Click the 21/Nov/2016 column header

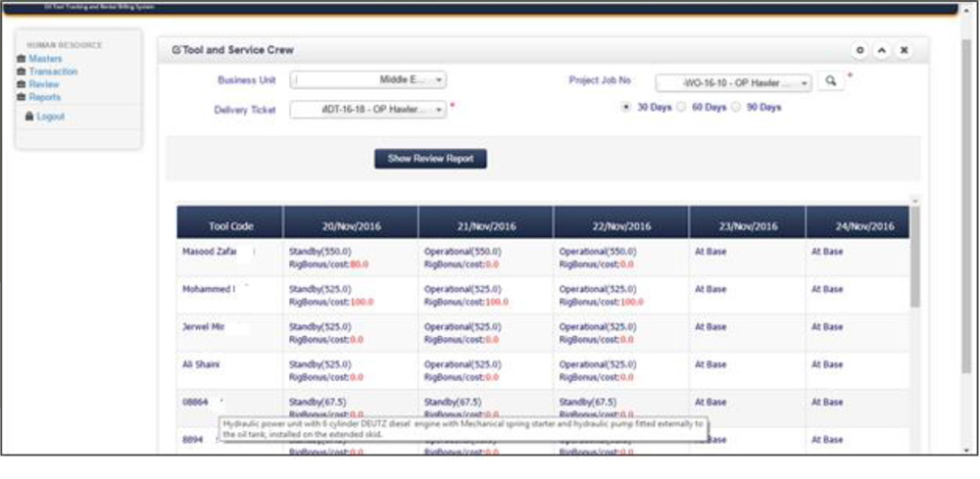click(x=485, y=225)
